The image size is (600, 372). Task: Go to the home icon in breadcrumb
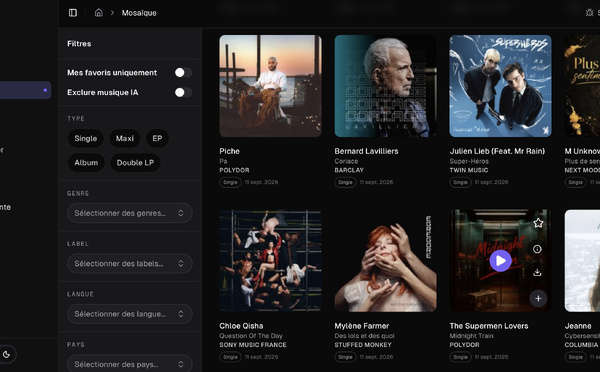[x=99, y=13]
